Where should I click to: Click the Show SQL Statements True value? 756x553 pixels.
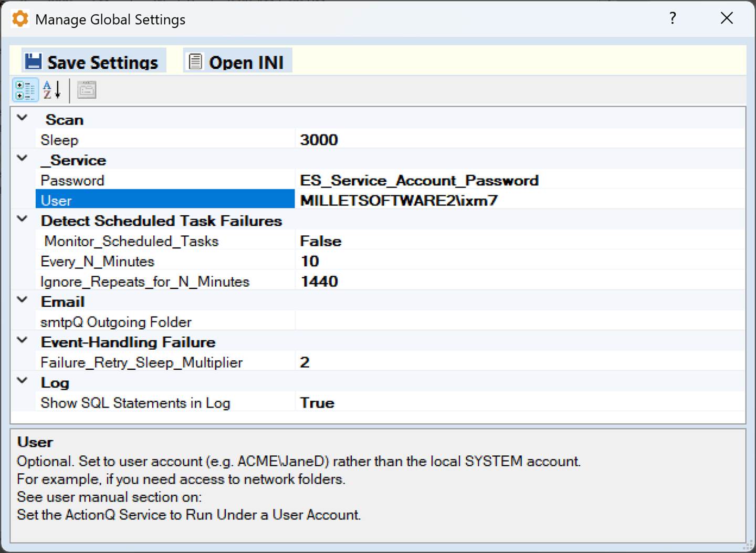(519, 402)
